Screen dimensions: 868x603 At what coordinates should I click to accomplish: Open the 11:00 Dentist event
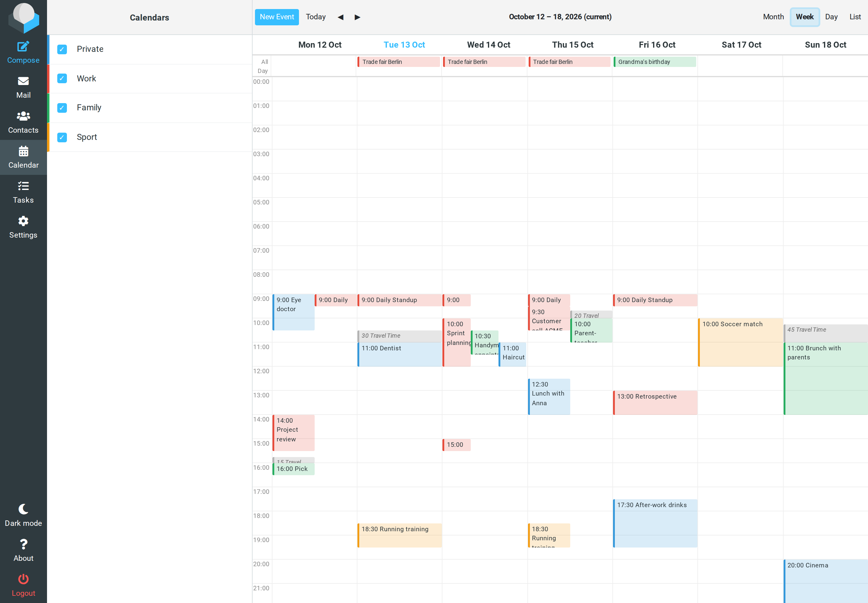pyautogui.click(x=400, y=354)
